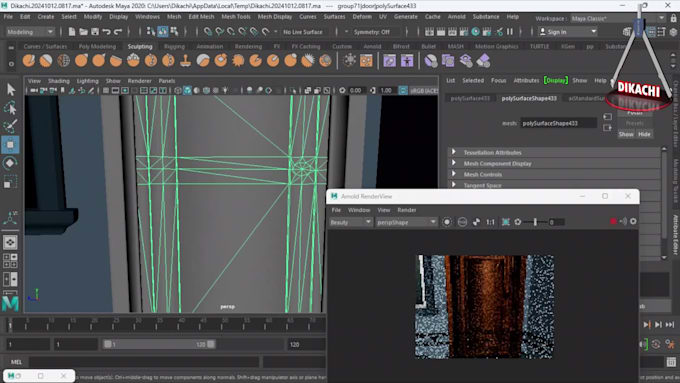Open the perspShape camera dropdown in RenderView
This screenshot has width=680, height=383.
(x=406, y=222)
